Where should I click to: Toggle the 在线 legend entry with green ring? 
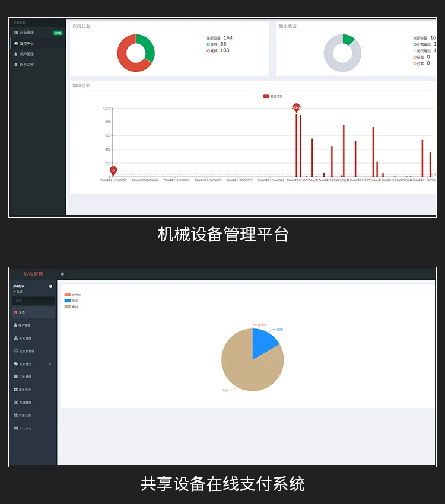pos(212,44)
